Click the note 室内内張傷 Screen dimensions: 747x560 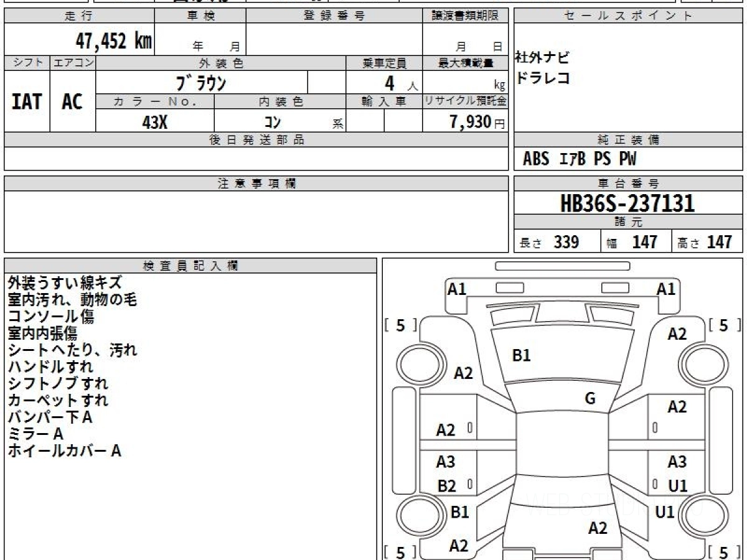tap(42, 334)
